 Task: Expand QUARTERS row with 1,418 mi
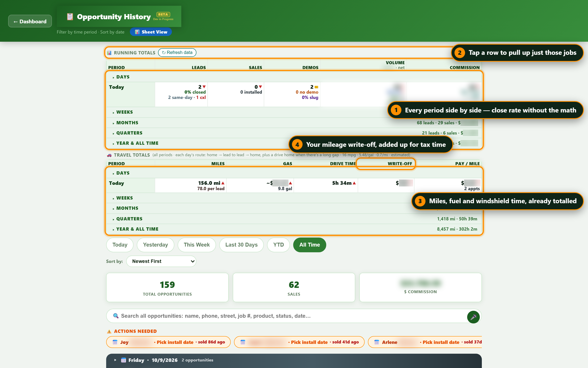pyautogui.click(x=294, y=219)
